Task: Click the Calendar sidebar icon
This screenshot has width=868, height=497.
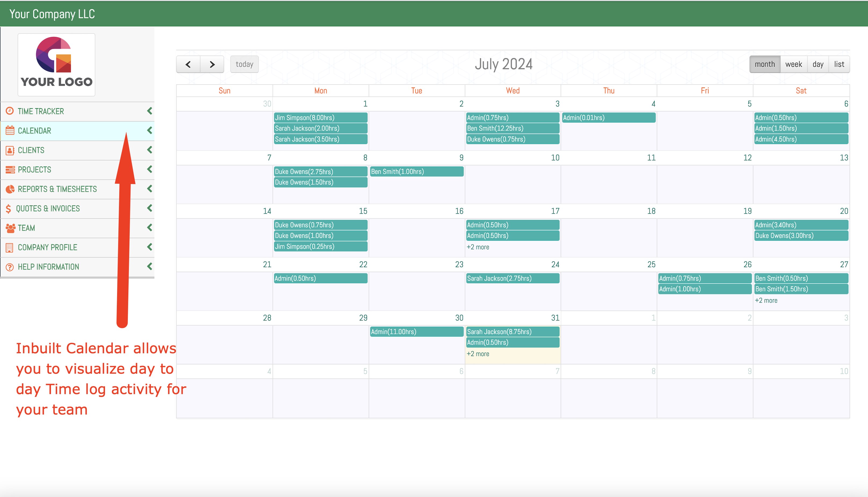Action: point(10,130)
